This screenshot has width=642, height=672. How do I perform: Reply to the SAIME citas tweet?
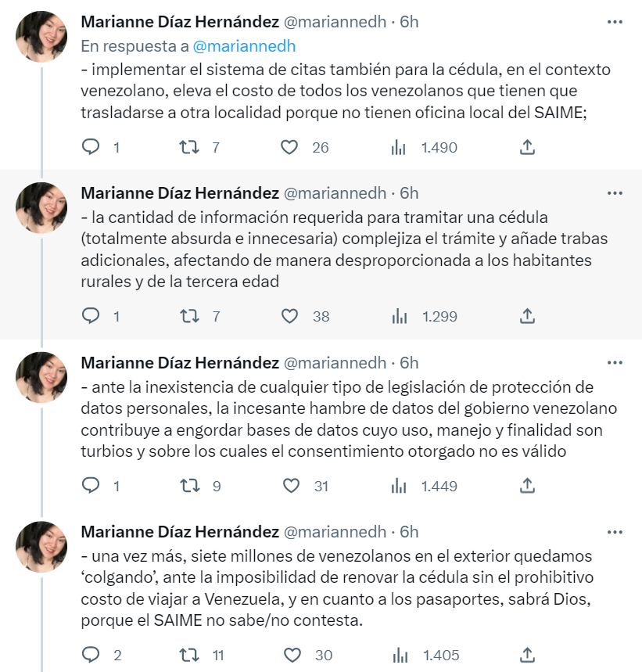tap(91, 147)
